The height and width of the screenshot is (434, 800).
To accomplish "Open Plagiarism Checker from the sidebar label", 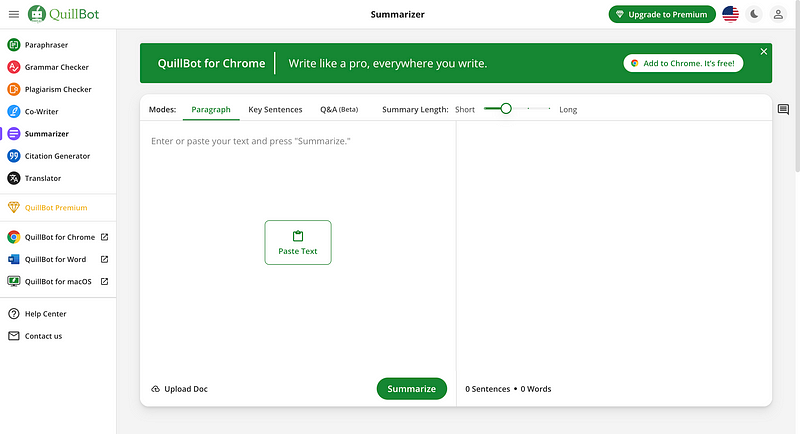I will 58,89.
